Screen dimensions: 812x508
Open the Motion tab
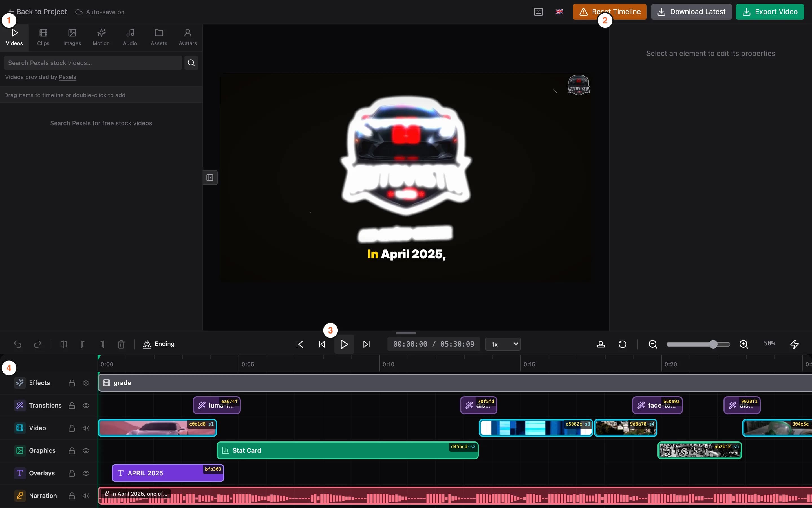[101, 37]
